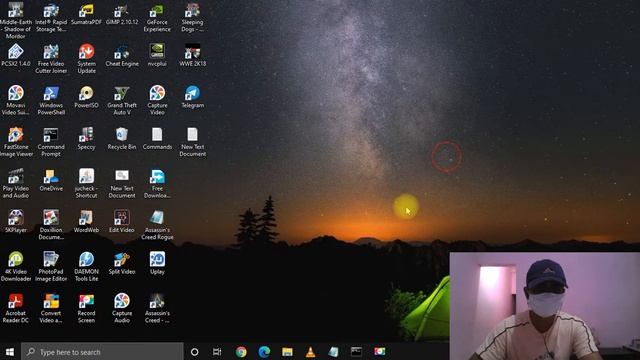Select Convert Video and Audio icon
This screenshot has height=360, width=640.
tap(51, 309)
